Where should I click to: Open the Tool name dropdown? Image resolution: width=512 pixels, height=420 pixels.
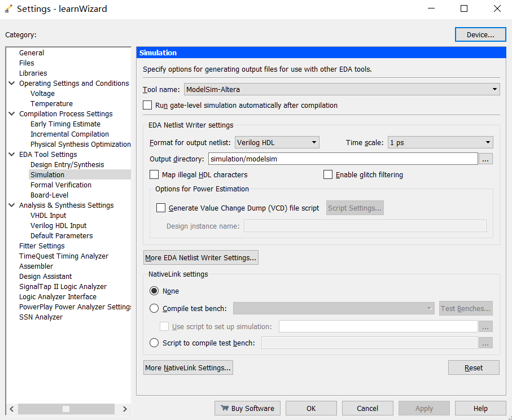point(342,89)
